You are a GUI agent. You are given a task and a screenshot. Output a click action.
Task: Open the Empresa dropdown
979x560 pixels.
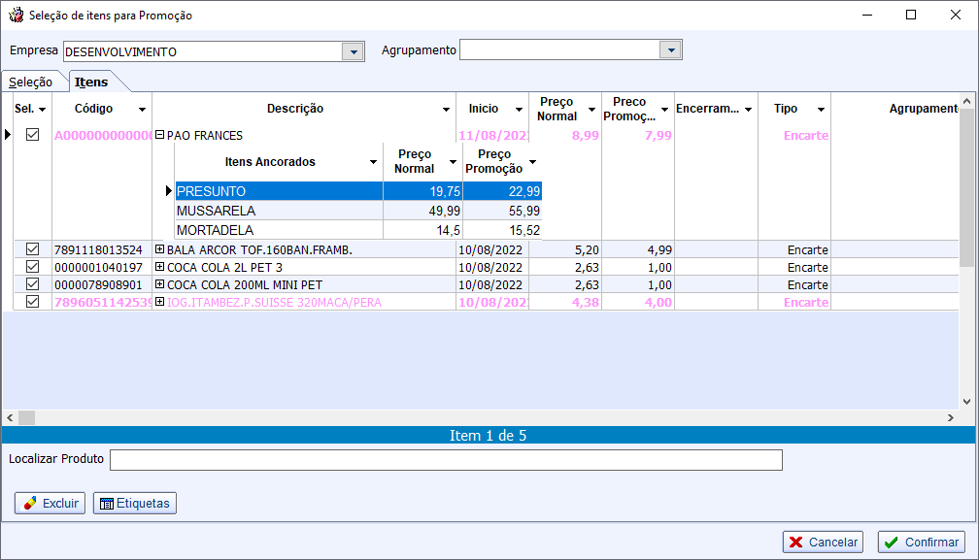coord(354,51)
